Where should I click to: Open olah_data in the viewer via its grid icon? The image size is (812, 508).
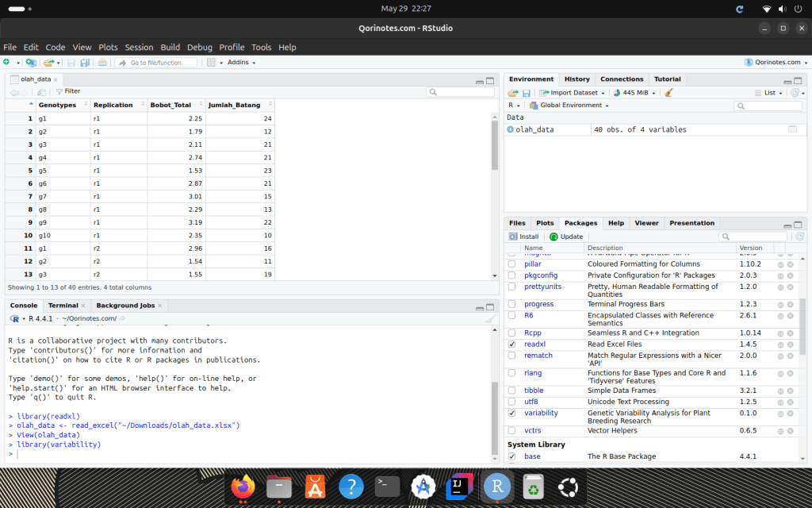tap(792, 129)
